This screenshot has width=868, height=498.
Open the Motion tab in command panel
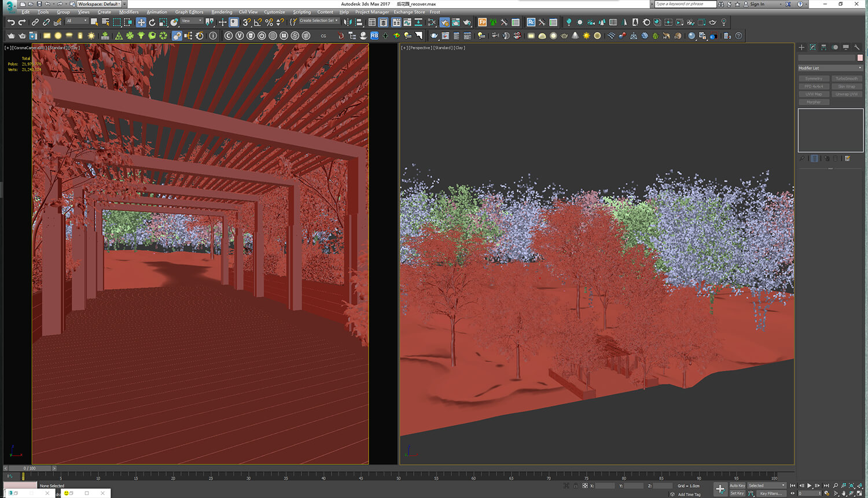[x=834, y=47]
